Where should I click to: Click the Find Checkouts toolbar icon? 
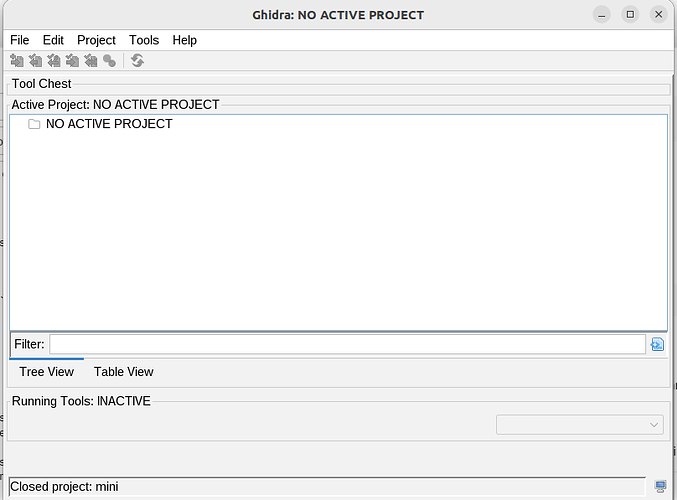(110, 60)
